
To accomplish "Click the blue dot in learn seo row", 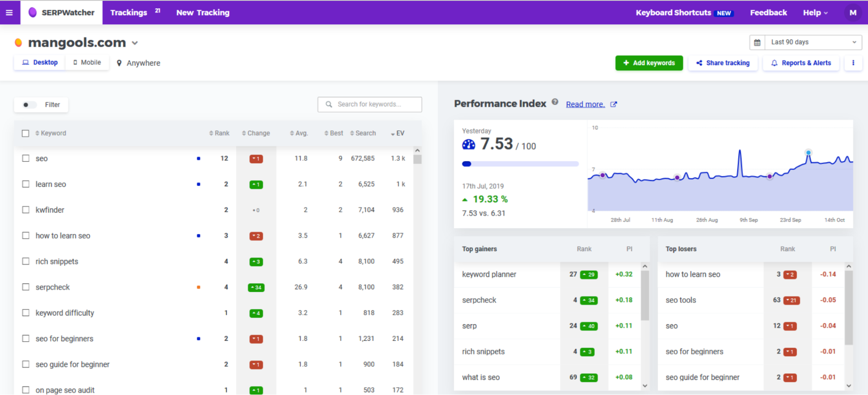I will [198, 184].
